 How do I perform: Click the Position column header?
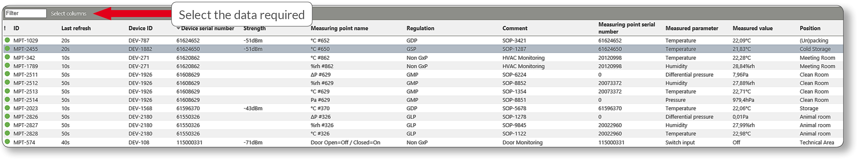click(810, 28)
